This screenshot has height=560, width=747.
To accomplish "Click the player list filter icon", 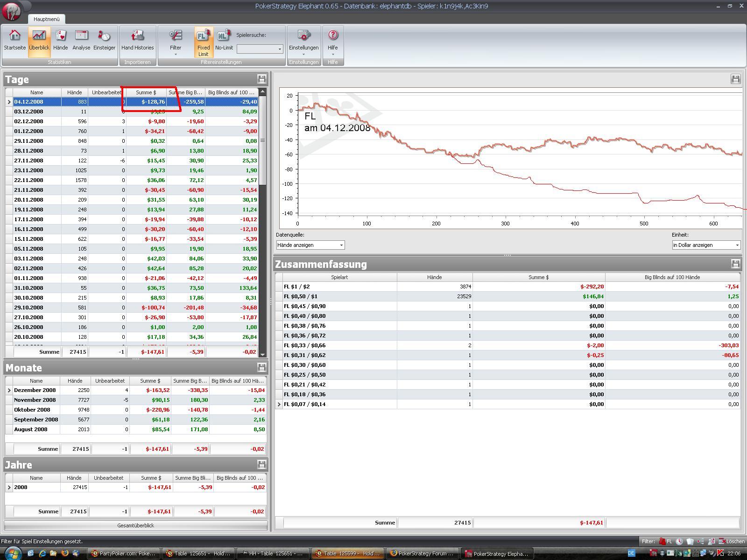I will [x=712, y=541].
